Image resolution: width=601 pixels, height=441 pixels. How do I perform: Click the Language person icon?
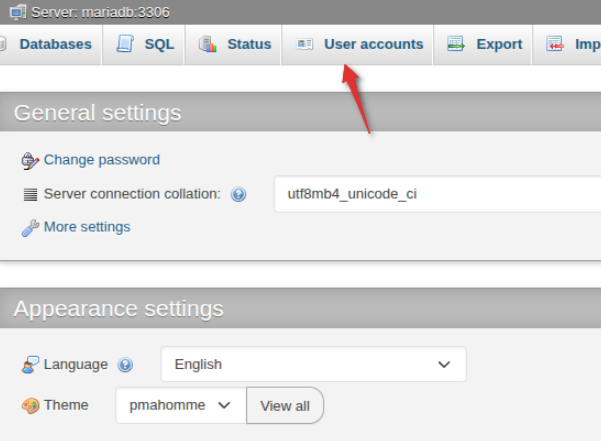(x=30, y=365)
